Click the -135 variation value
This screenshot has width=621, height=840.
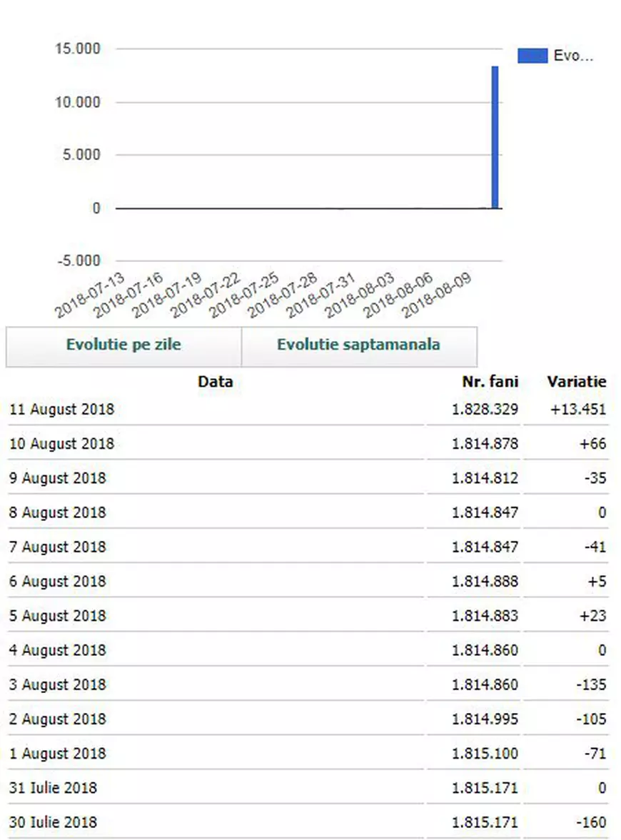click(x=592, y=685)
